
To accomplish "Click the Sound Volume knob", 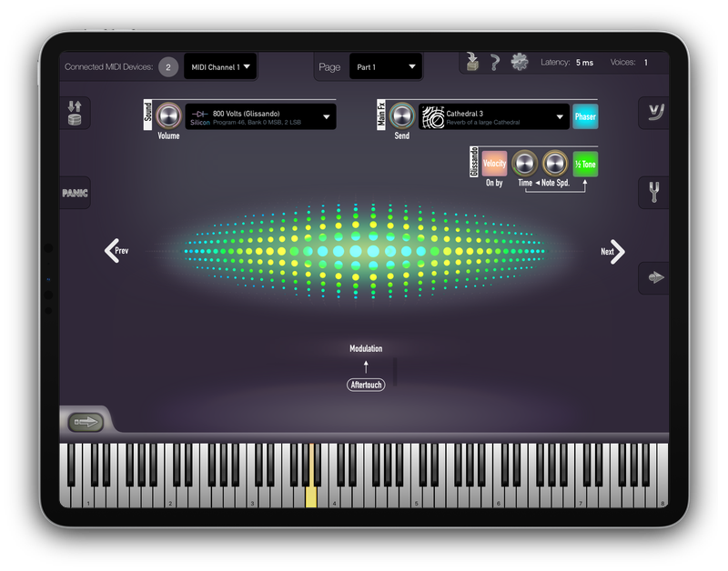I will tap(168, 116).
